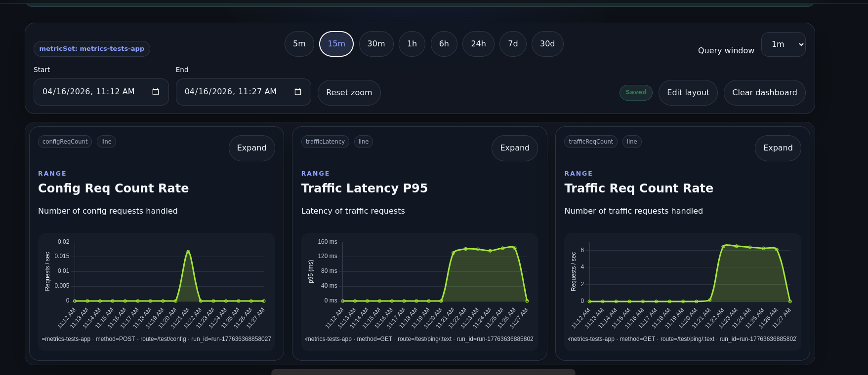This screenshot has height=375, width=868.
Task: Click the method=POST route=/test/config legend label
Action: [157, 339]
